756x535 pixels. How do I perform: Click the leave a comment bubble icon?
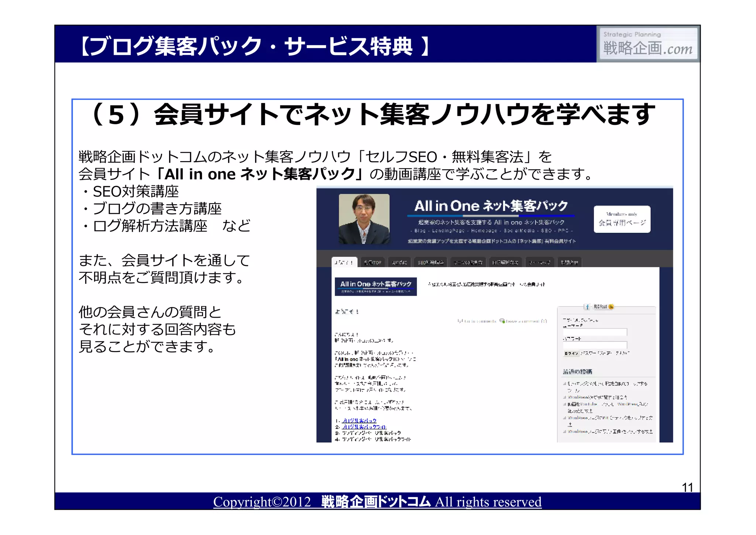pyautogui.click(x=502, y=321)
